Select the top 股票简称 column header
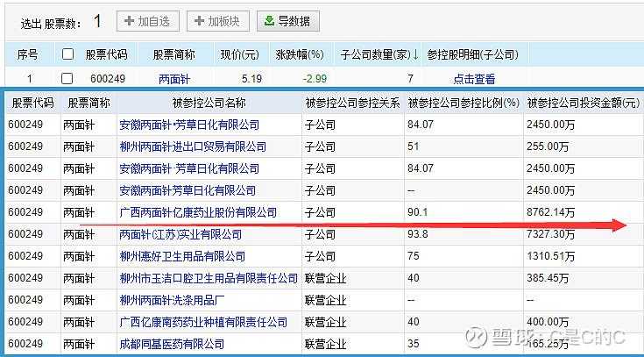644x357 pixels. (x=173, y=54)
